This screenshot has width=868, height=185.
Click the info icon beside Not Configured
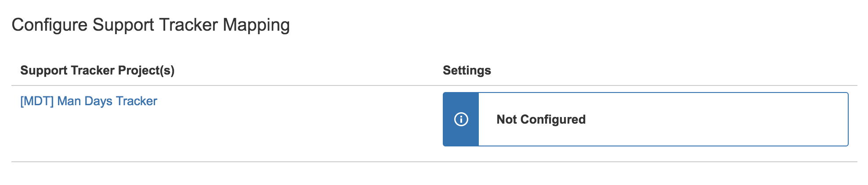click(x=461, y=119)
